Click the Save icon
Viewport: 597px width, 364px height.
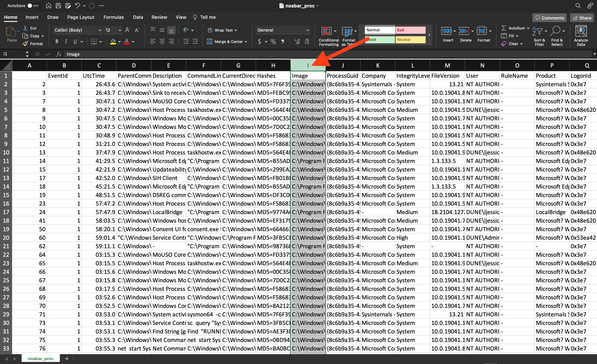pyautogui.click(x=58, y=6)
